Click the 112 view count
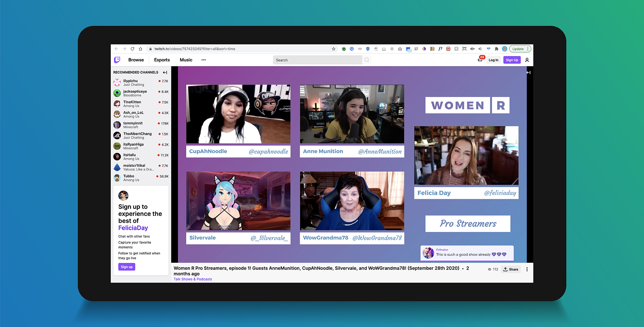Image resolution: width=644 pixels, height=327 pixels. click(493, 270)
